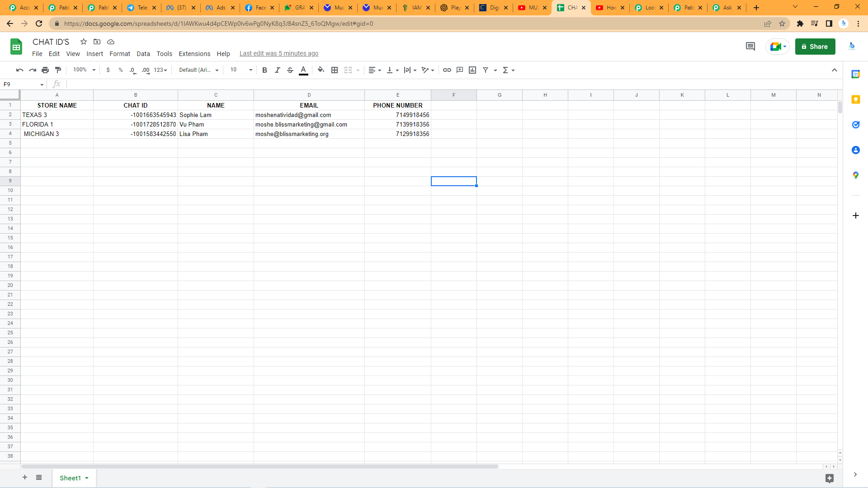
Task: Select the Google Sheets home icon
Action: click(x=16, y=47)
